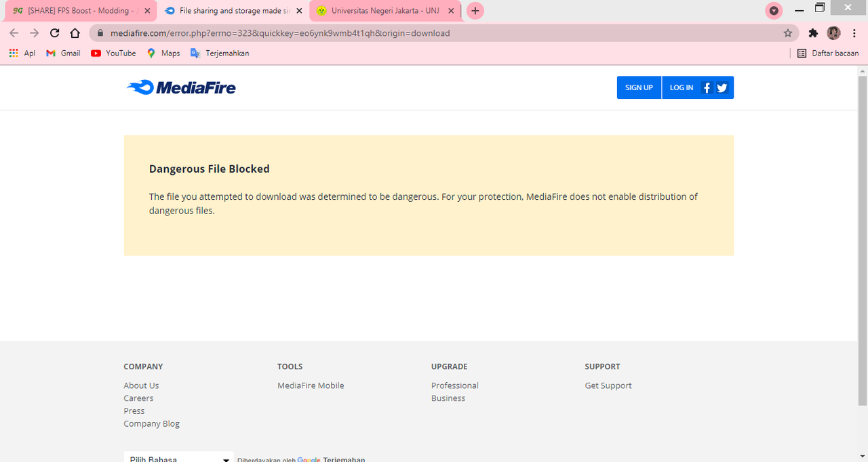Open the browser home page icon
Viewport: 868px width, 462px height.
tap(75, 33)
